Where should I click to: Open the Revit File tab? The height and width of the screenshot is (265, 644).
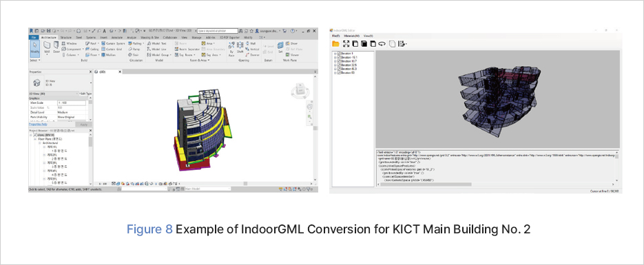tap(34, 37)
